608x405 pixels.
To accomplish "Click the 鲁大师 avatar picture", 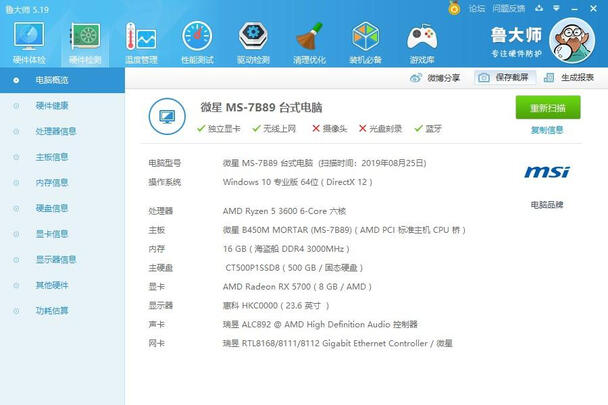I will (x=576, y=46).
